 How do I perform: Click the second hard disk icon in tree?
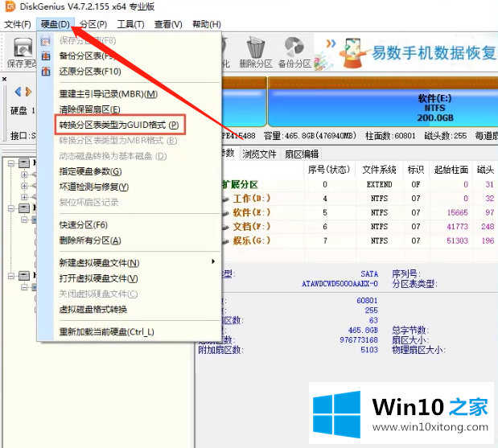[x=24, y=208]
